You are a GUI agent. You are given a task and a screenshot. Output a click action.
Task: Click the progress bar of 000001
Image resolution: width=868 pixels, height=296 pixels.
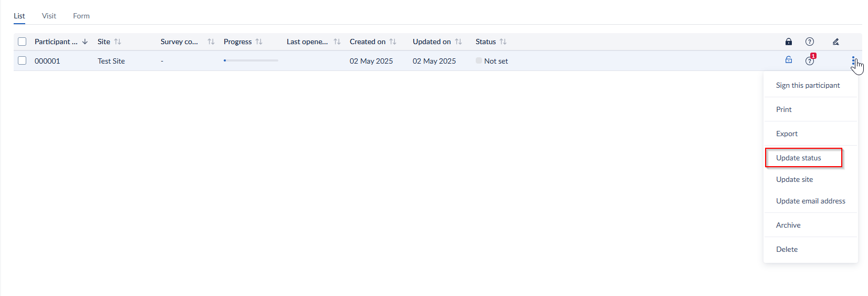pos(251,60)
